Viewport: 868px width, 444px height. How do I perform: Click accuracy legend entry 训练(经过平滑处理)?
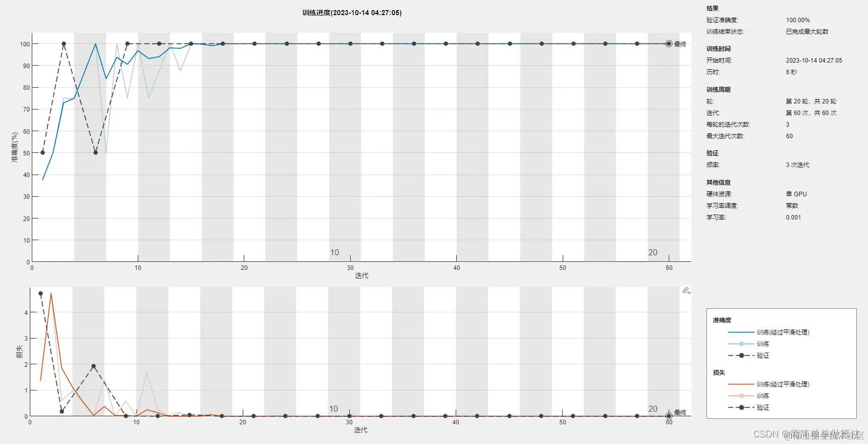pyautogui.click(x=783, y=332)
